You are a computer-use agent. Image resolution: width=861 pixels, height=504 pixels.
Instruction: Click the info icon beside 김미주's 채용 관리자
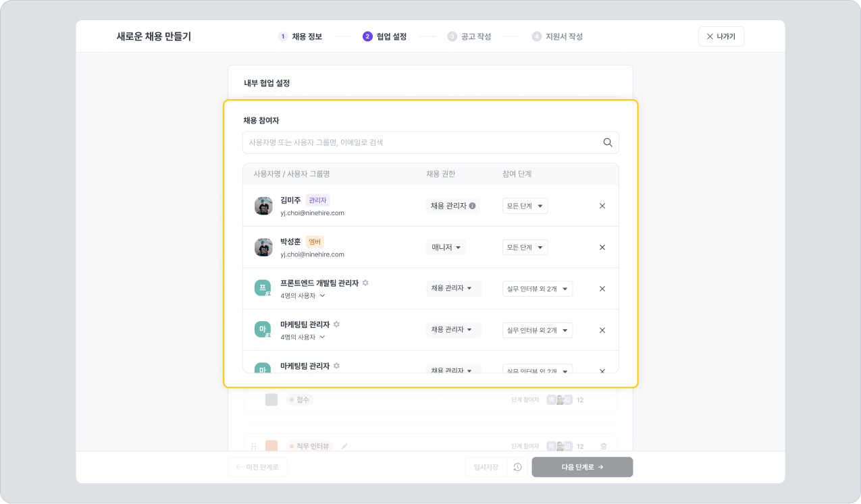473,206
